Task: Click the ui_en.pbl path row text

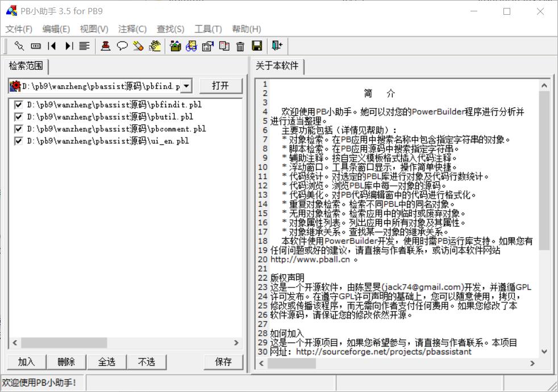Action: click(x=108, y=141)
